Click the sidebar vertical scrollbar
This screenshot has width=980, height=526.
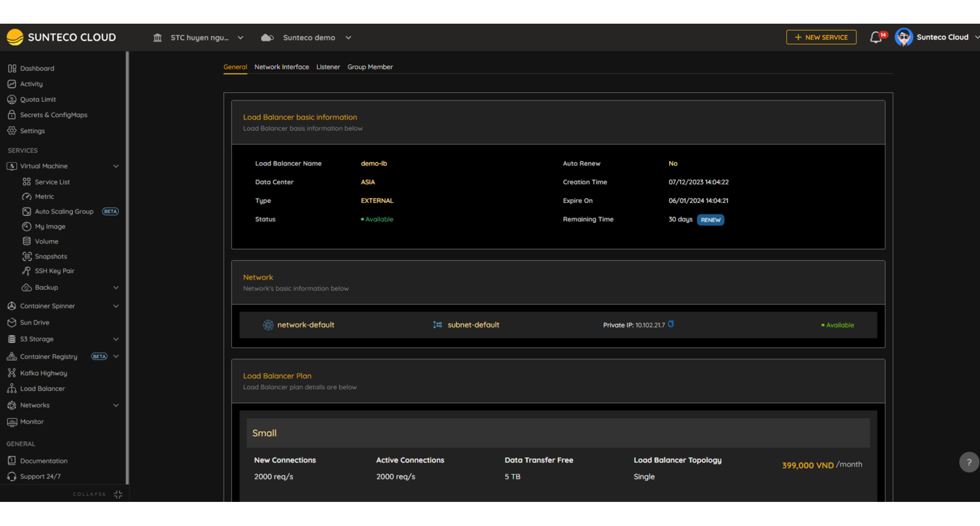click(x=127, y=267)
